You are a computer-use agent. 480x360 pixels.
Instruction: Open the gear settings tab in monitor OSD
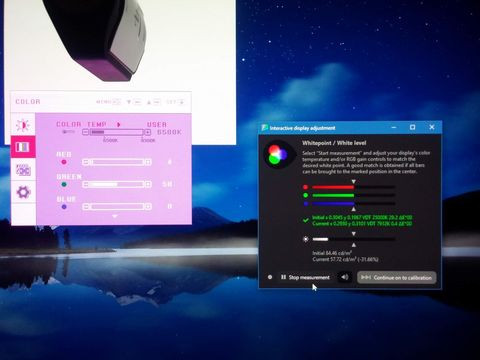[x=23, y=192]
